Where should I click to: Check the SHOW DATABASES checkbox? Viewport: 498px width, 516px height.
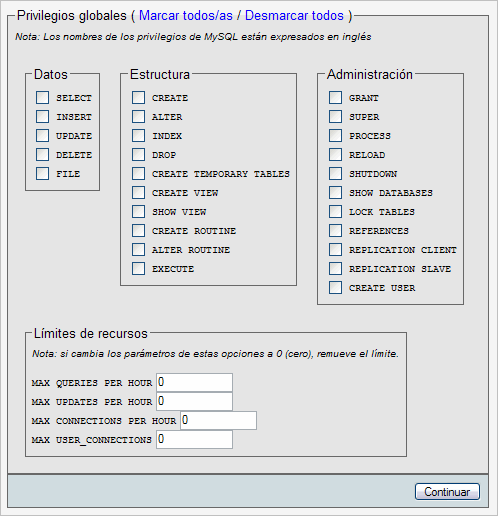tap(335, 193)
